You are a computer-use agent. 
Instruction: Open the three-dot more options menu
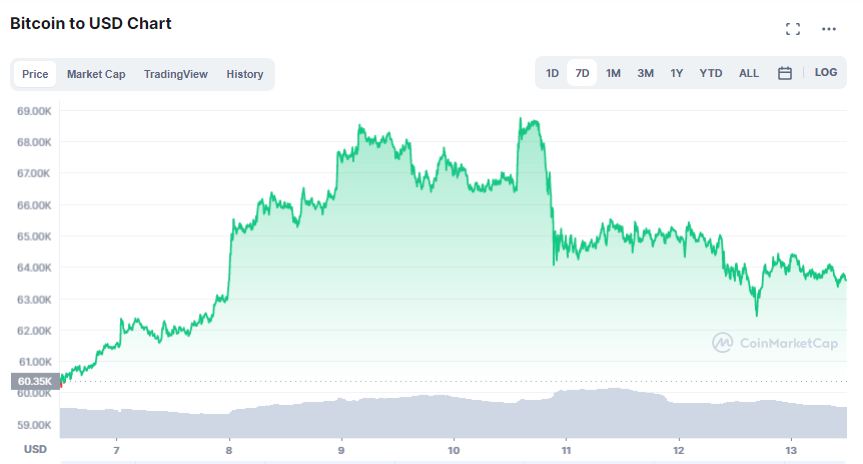(x=828, y=29)
